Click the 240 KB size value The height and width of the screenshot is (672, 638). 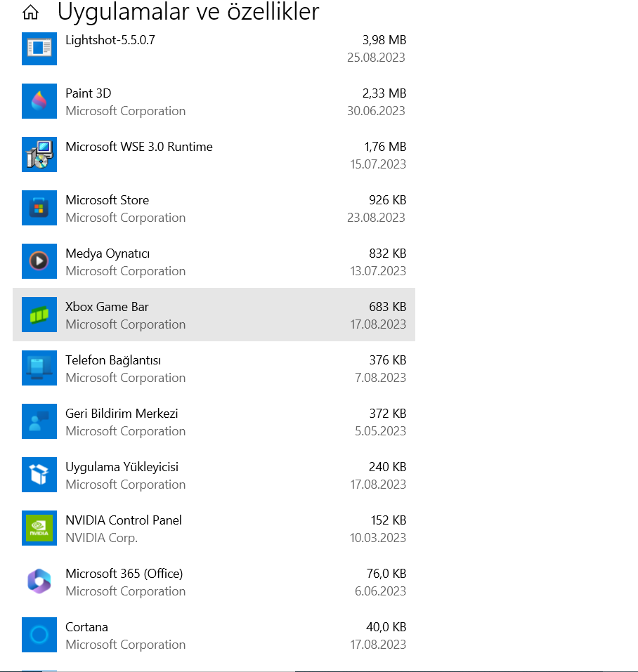click(x=388, y=467)
